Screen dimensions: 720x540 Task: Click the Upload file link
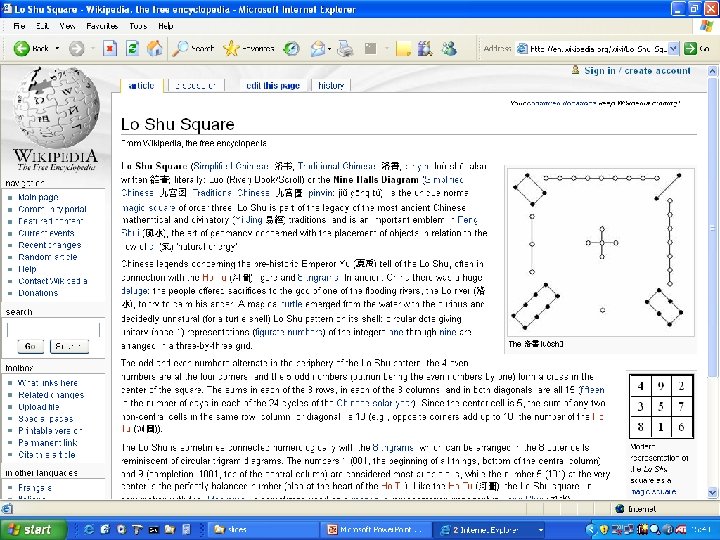(39, 406)
